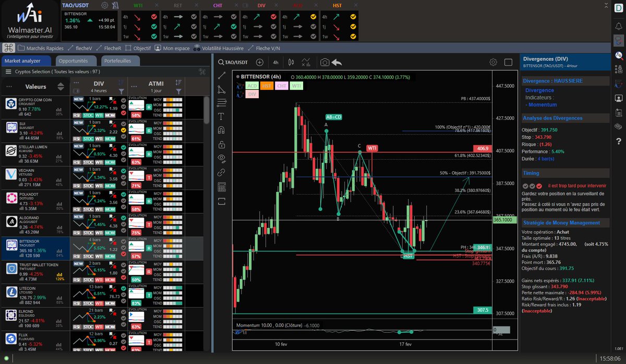Toggle the DIV indicator tag on chart
The width and height of the screenshot is (626, 364).
pyautogui.click(x=252, y=94)
